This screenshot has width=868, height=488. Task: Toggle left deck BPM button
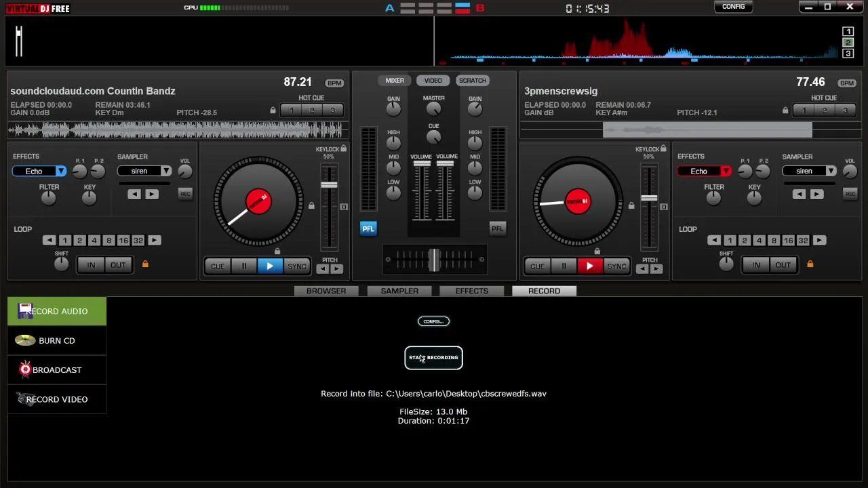click(x=334, y=83)
